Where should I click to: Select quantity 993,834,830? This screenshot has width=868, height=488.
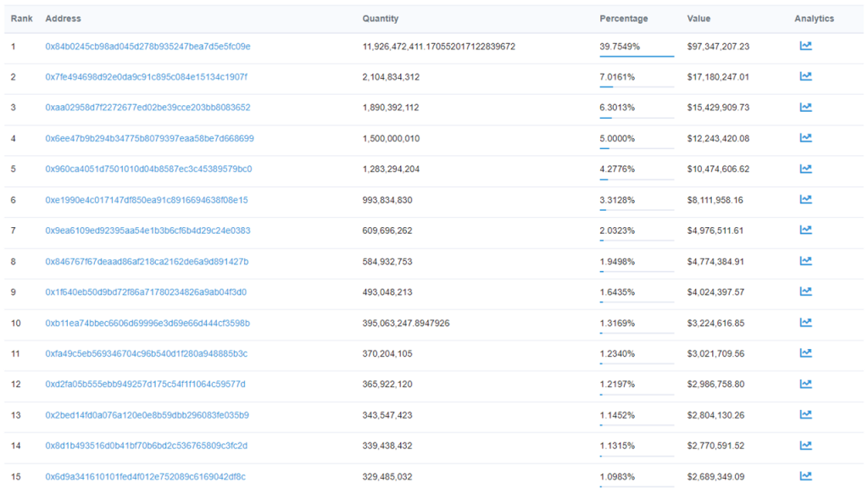[x=387, y=200]
